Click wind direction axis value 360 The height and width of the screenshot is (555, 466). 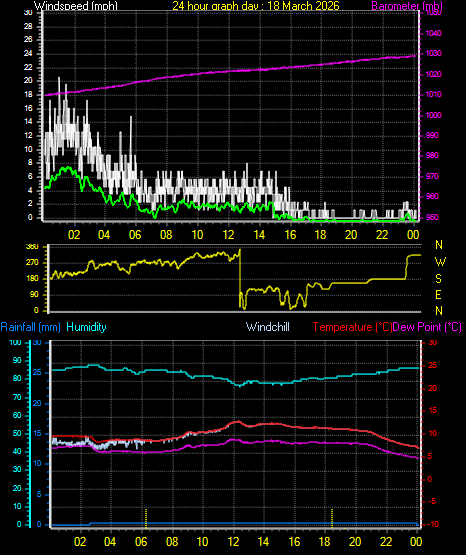pos(32,247)
